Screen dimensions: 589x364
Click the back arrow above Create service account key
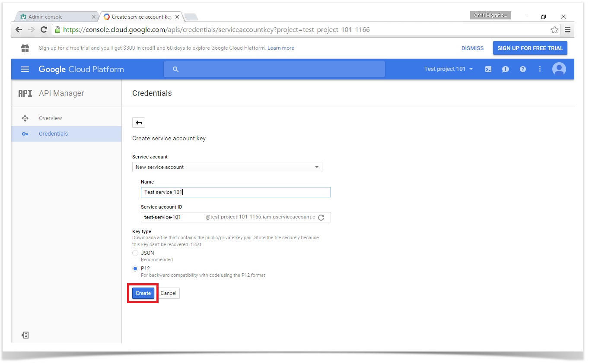(139, 123)
